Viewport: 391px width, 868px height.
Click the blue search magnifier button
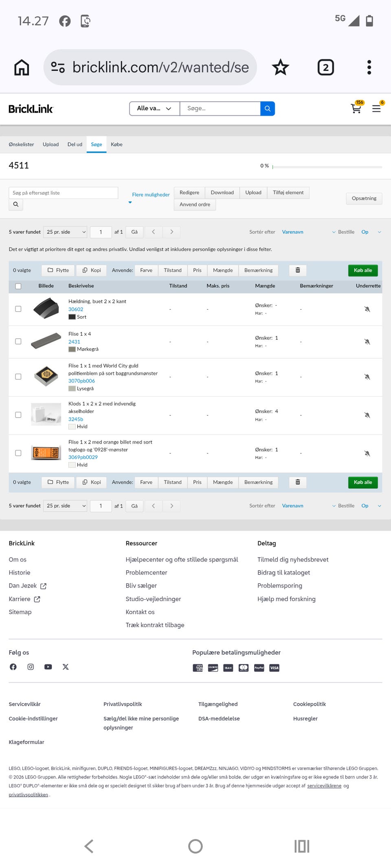268,109
